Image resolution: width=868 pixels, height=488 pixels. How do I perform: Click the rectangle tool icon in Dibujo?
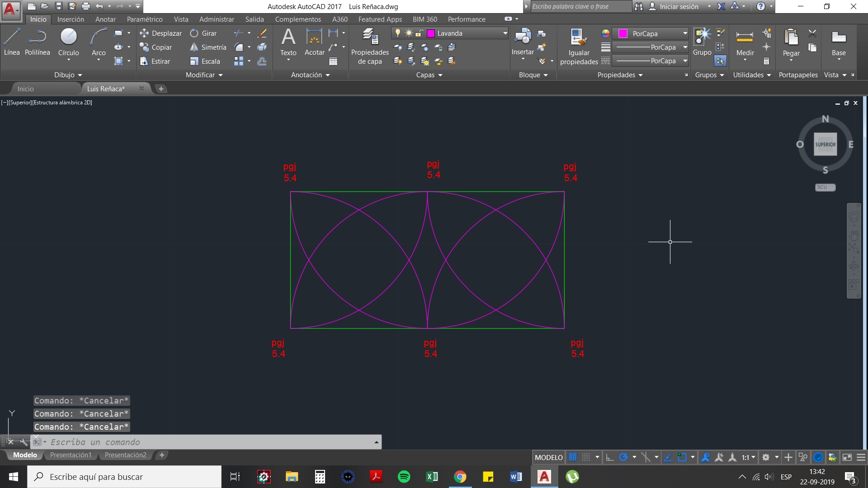click(118, 33)
